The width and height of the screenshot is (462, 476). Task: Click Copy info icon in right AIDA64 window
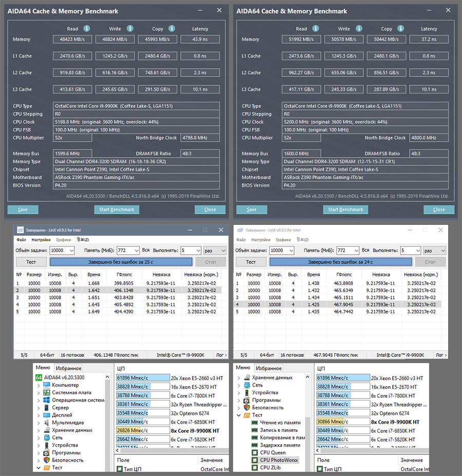click(401, 29)
